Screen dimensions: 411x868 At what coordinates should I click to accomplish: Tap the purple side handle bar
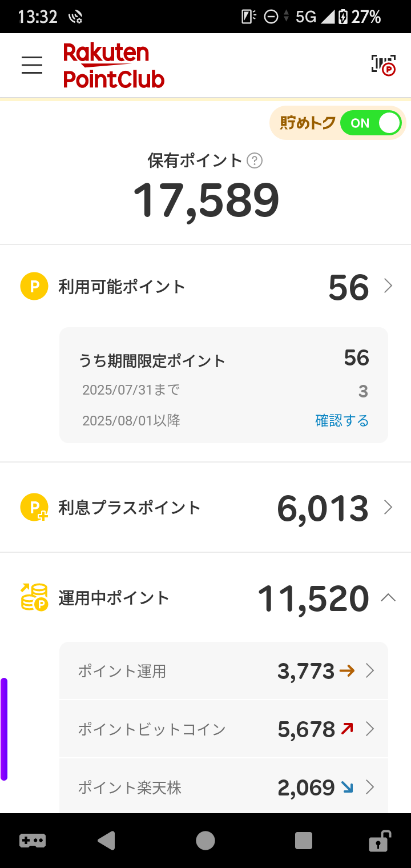[x=4, y=729]
